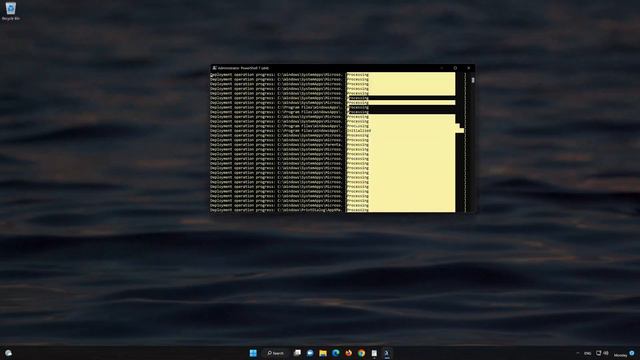Open the ENG language switcher

pyautogui.click(x=587, y=353)
